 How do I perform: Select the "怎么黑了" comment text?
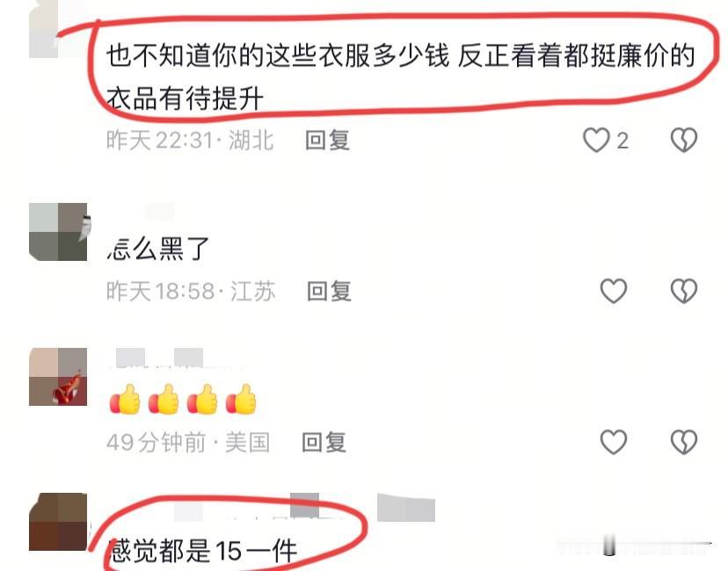pos(158,249)
